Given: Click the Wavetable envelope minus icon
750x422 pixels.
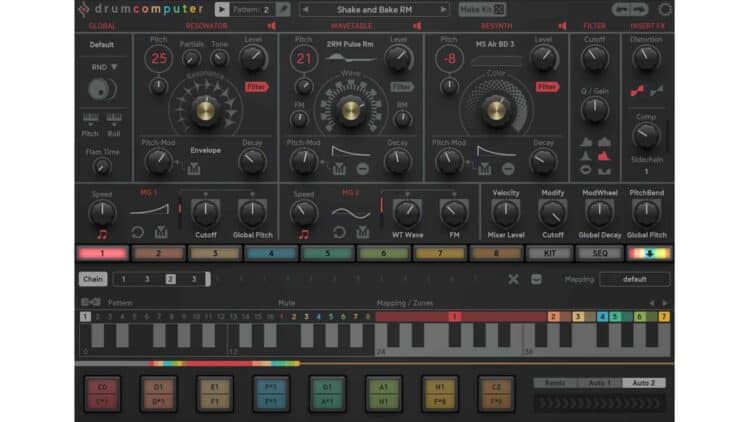Looking at the screenshot, I should (x=363, y=168).
